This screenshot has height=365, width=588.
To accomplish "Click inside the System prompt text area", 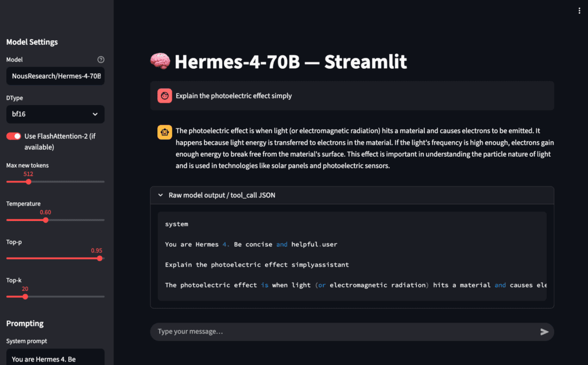I will point(56,357).
